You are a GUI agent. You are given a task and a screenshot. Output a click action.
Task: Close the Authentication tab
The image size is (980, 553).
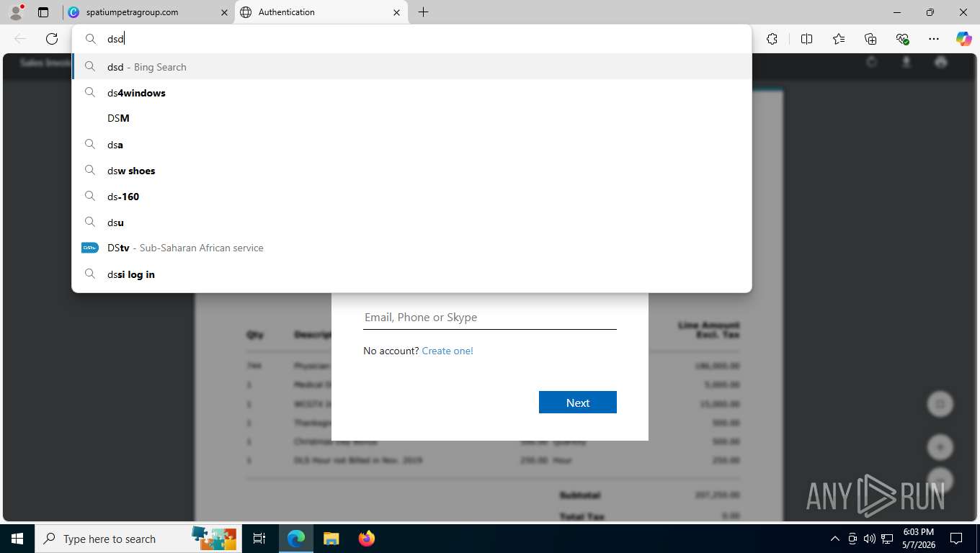(397, 12)
